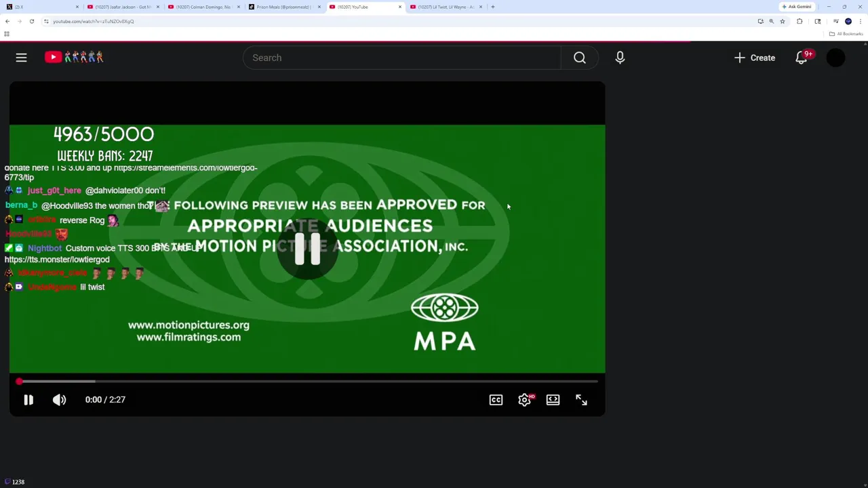Click www.filmratings.com text in video
Image resolution: width=868 pixels, height=488 pixels.
(x=189, y=337)
